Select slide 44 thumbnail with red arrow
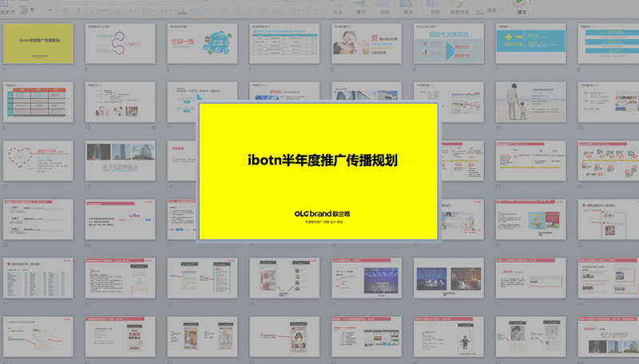Screen dimensions: 639x364 tap(284, 336)
